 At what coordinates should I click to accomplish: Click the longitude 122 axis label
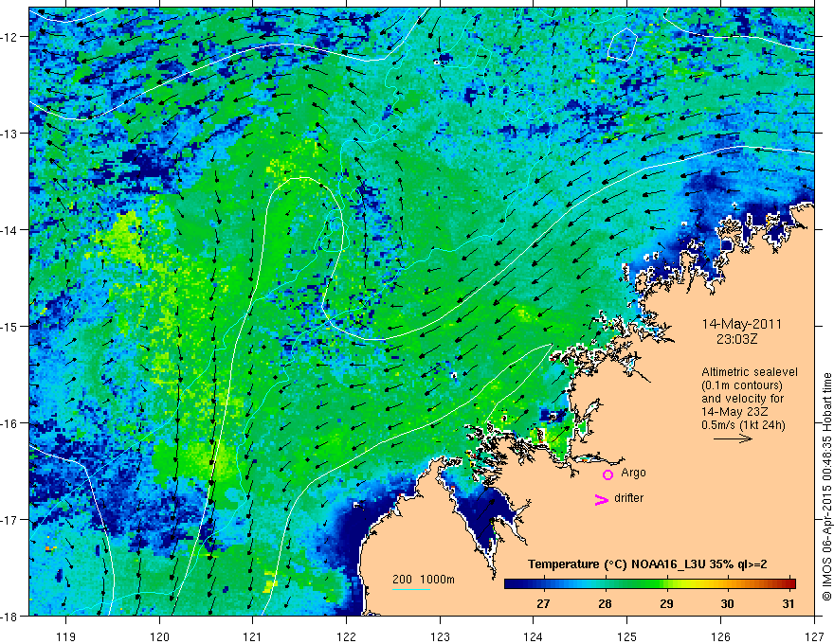(346, 636)
